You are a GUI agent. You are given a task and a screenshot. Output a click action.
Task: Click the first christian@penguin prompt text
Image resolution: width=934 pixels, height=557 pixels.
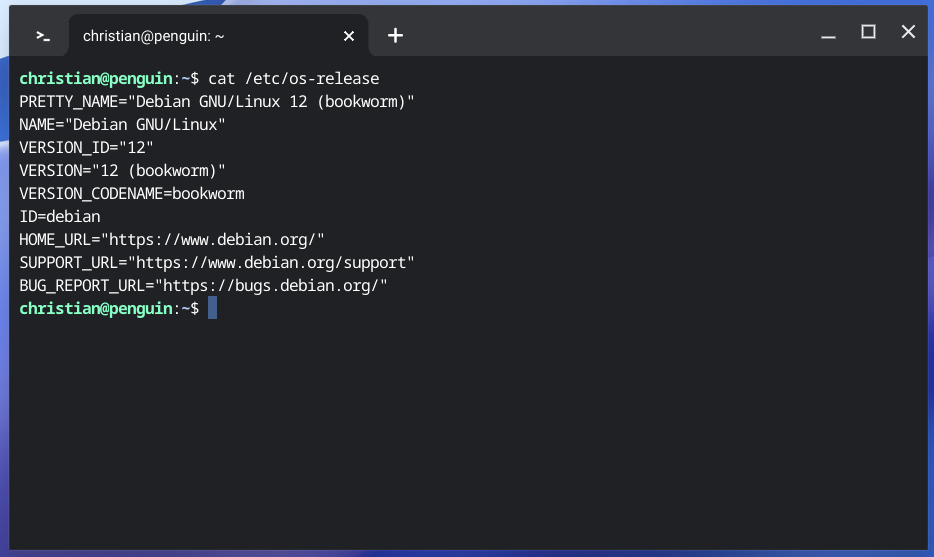point(96,79)
